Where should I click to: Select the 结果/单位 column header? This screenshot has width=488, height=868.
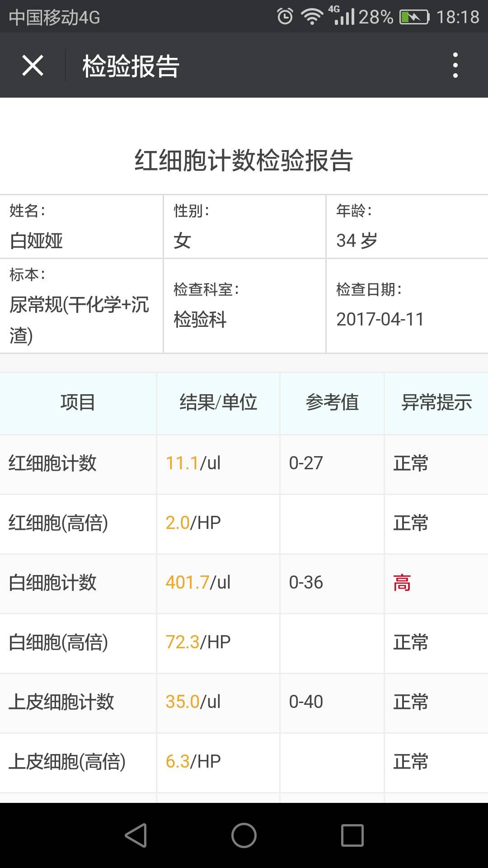point(218,402)
